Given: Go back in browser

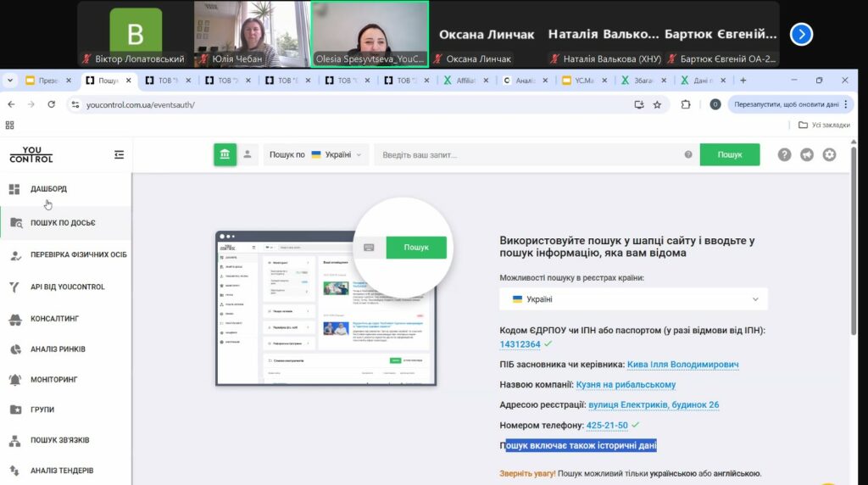Looking at the screenshot, I should pos(12,104).
